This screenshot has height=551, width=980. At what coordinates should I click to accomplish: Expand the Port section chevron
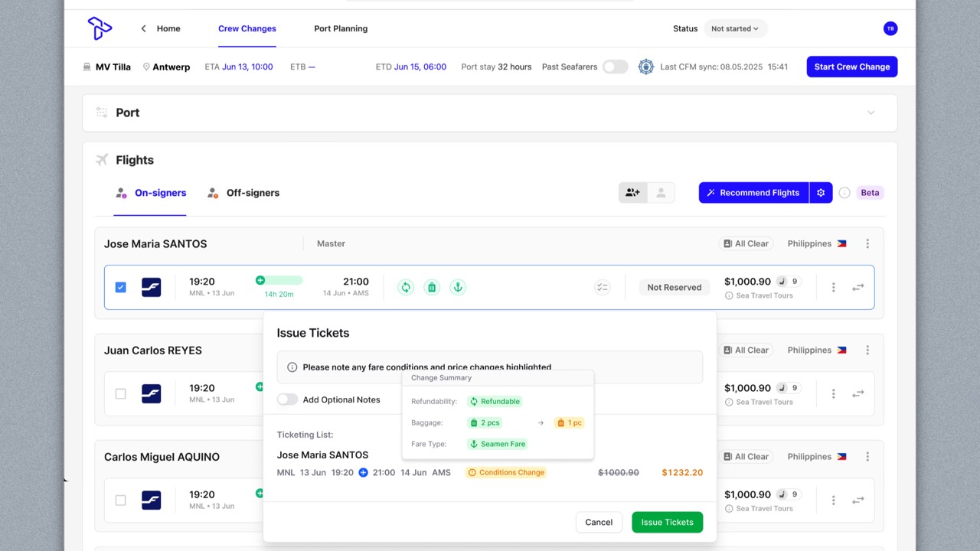click(871, 112)
